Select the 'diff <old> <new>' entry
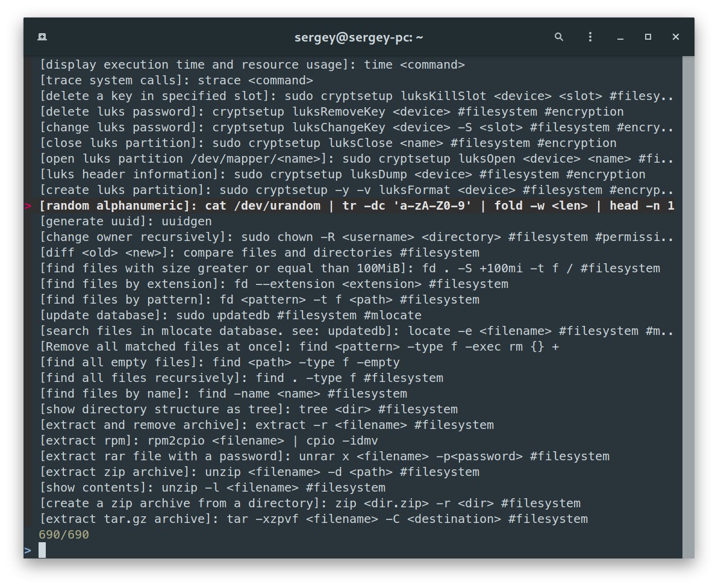This screenshot has width=718, height=588. click(x=260, y=252)
